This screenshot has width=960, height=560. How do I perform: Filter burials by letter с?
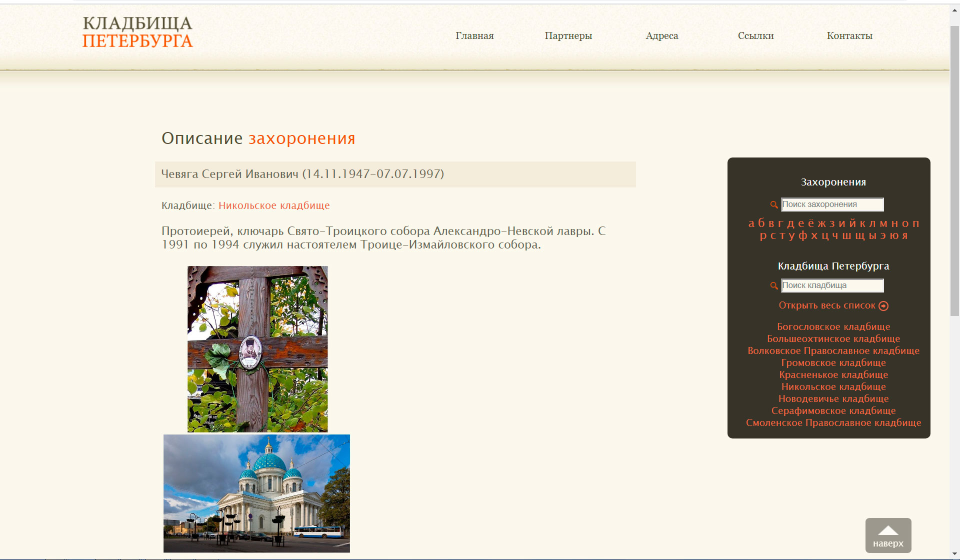click(773, 236)
